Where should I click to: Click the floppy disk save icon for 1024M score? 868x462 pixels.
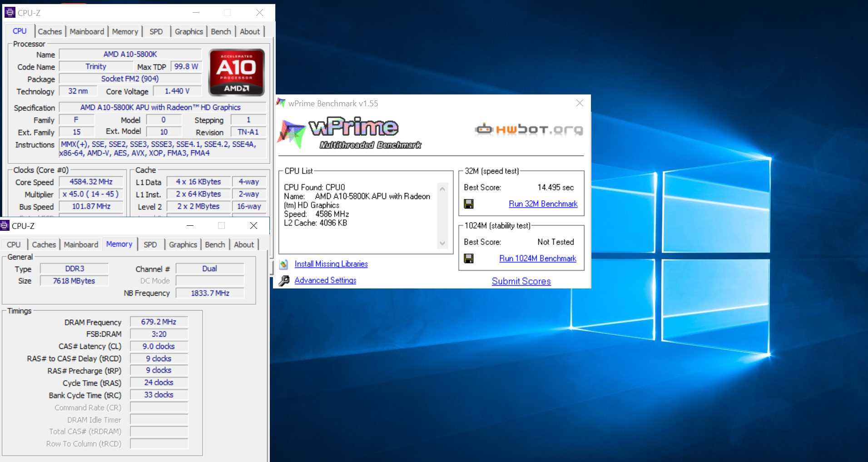469,258
